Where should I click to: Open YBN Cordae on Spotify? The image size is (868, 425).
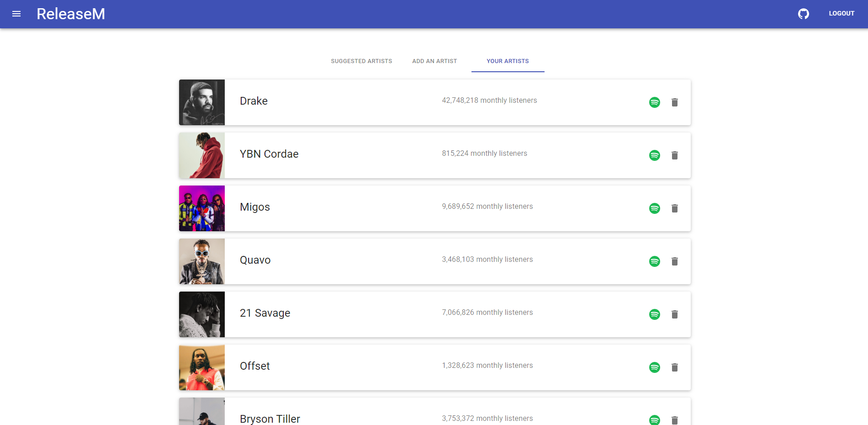pyautogui.click(x=655, y=155)
